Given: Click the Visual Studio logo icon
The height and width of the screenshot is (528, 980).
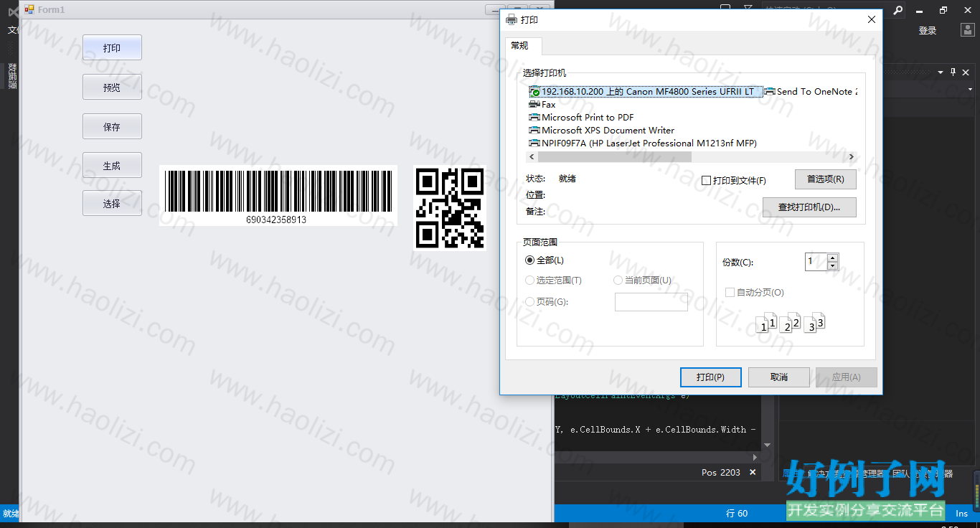Looking at the screenshot, I should [x=14, y=12].
